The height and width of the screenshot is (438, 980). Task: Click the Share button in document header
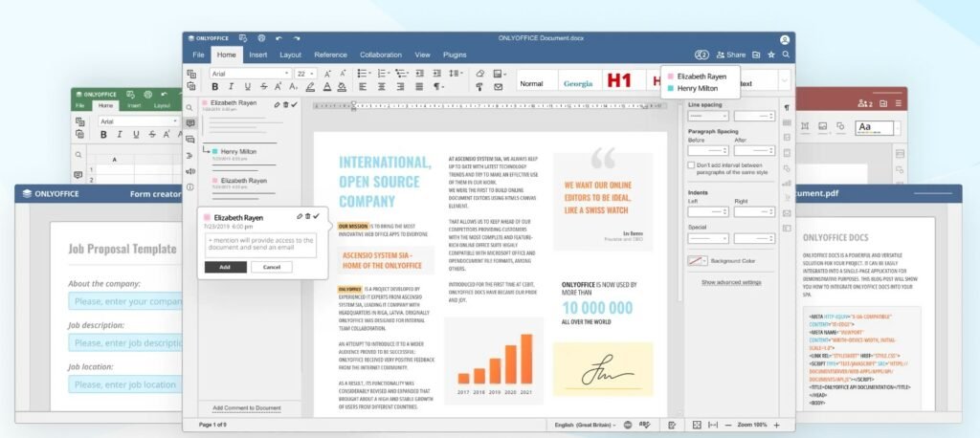[730, 55]
